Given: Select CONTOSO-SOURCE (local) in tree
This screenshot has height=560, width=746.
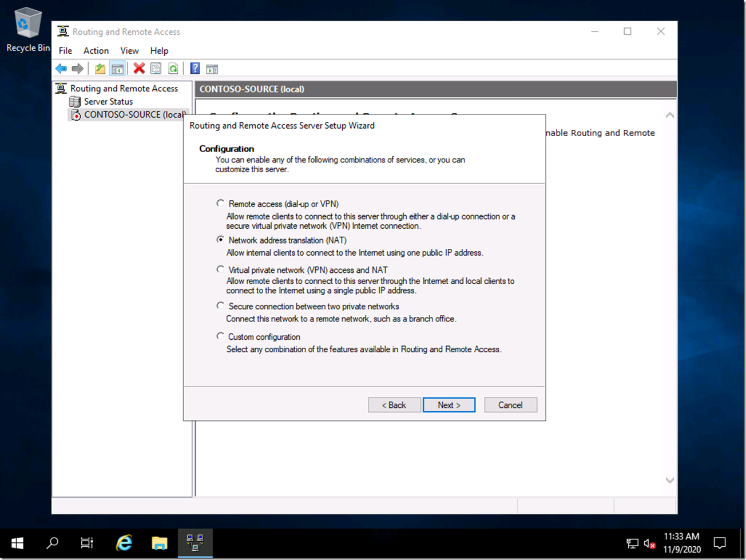Looking at the screenshot, I should [x=134, y=114].
